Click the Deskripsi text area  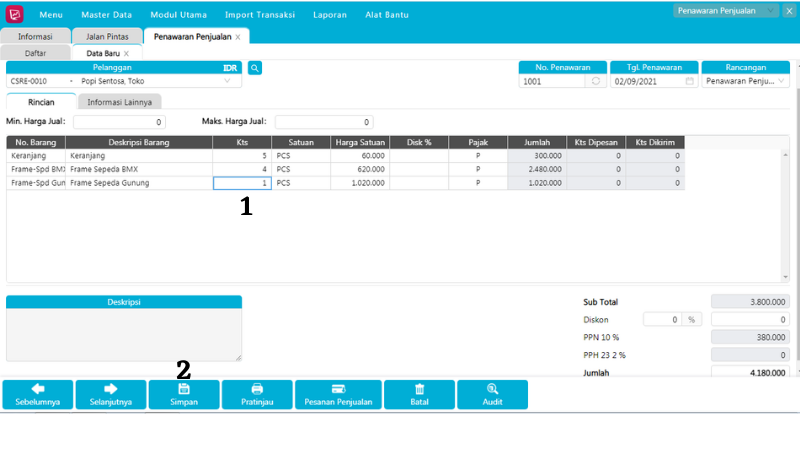124,334
